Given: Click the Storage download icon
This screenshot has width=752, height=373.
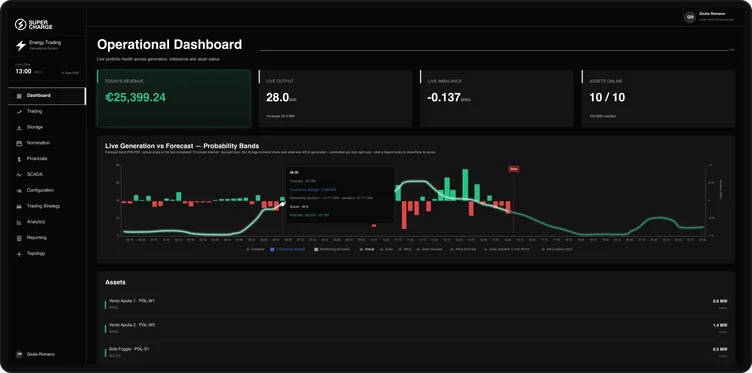Looking at the screenshot, I should [x=19, y=128].
